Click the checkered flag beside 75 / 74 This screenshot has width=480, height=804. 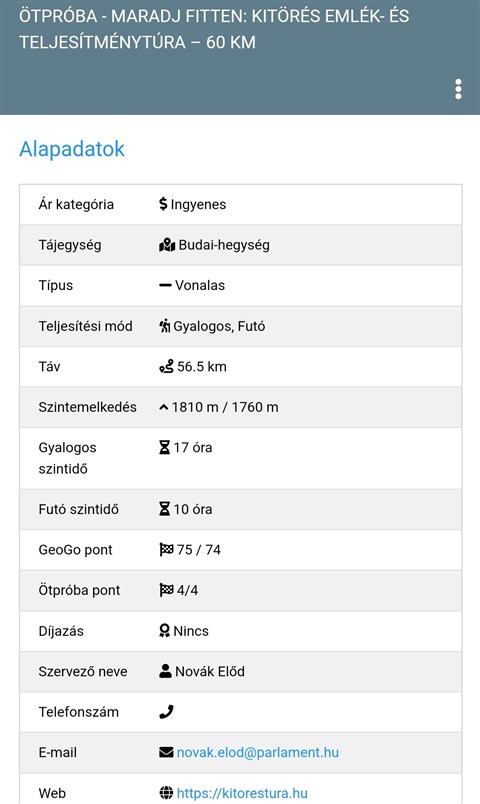pos(166,550)
